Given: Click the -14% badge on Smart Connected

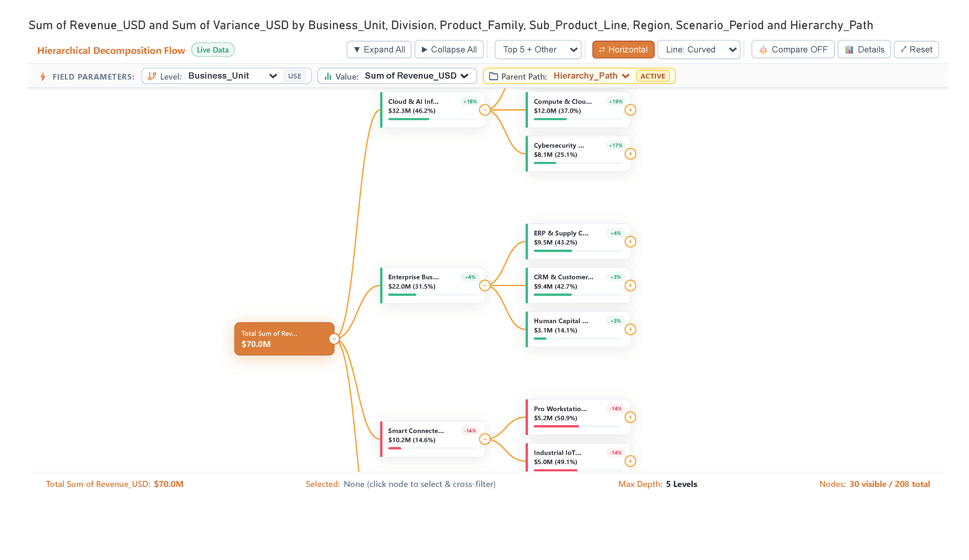Looking at the screenshot, I should 470,430.
